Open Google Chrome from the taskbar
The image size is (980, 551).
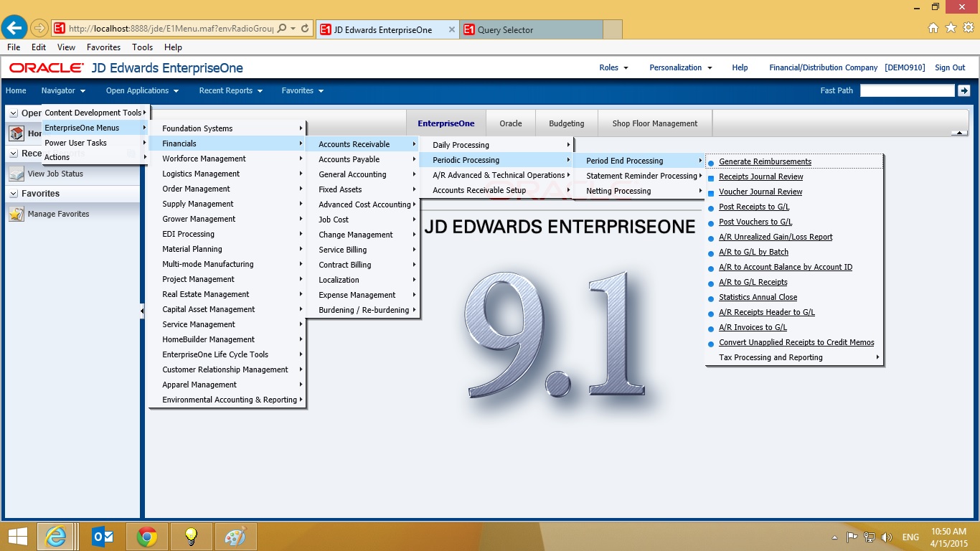(147, 537)
